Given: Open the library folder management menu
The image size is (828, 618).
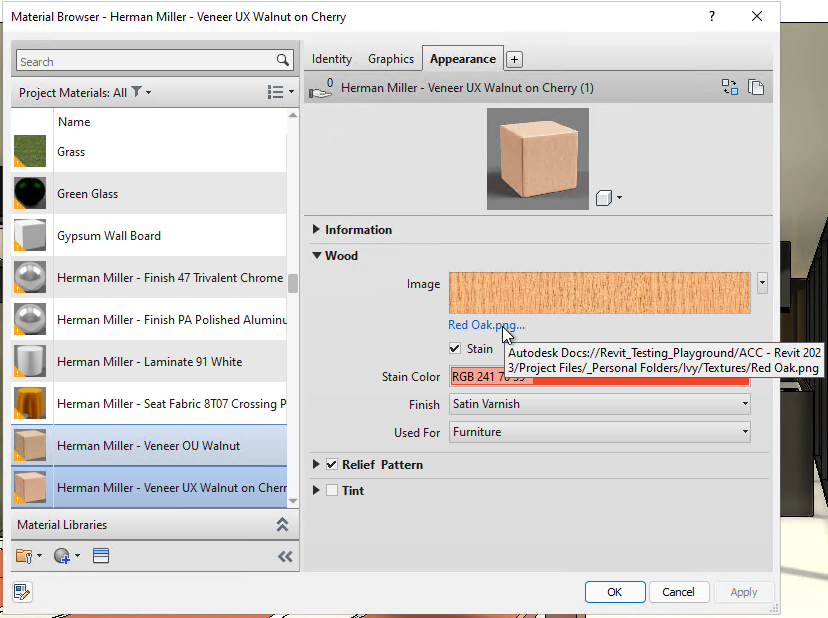Looking at the screenshot, I should point(29,556).
